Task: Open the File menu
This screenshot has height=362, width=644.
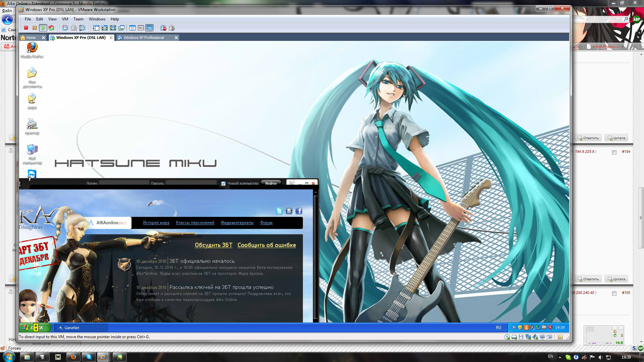Action: [28, 19]
